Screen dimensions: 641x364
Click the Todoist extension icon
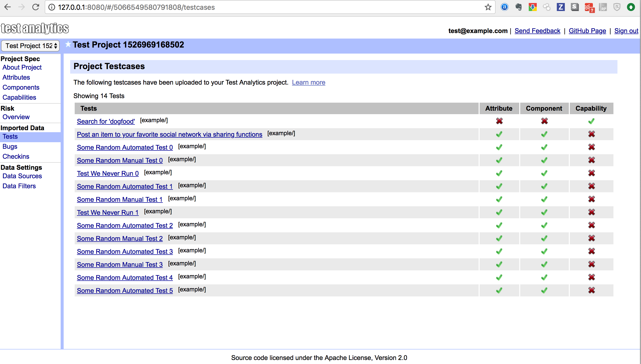point(589,7)
